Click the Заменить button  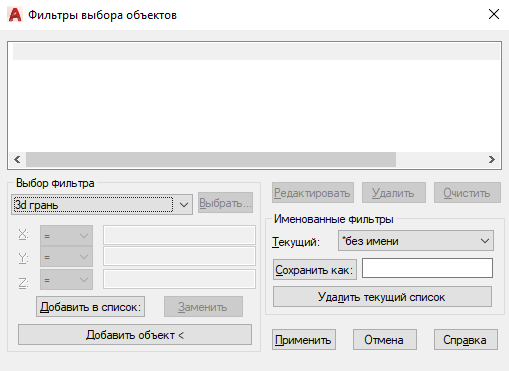(203, 307)
